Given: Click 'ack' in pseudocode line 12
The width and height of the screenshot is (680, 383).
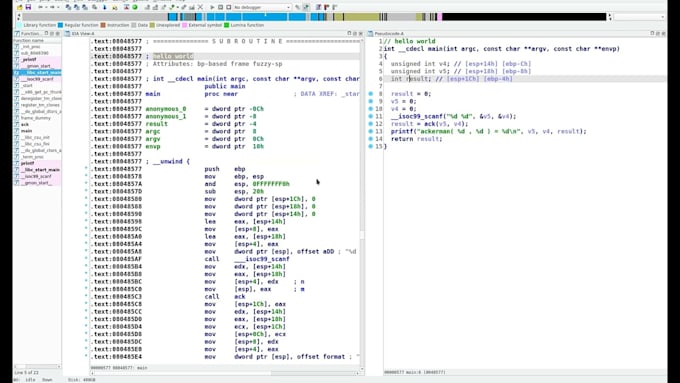Looking at the screenshot, I should [429, 124].
